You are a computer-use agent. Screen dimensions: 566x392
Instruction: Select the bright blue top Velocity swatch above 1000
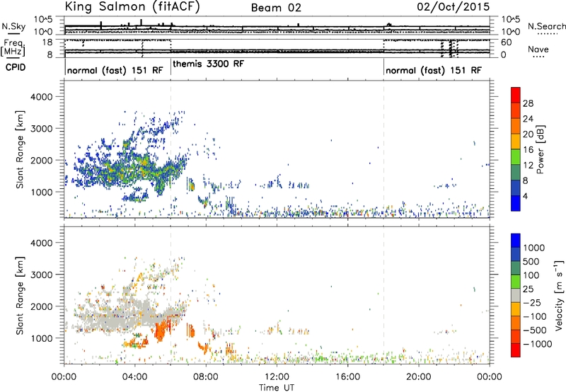pos(516,241)
